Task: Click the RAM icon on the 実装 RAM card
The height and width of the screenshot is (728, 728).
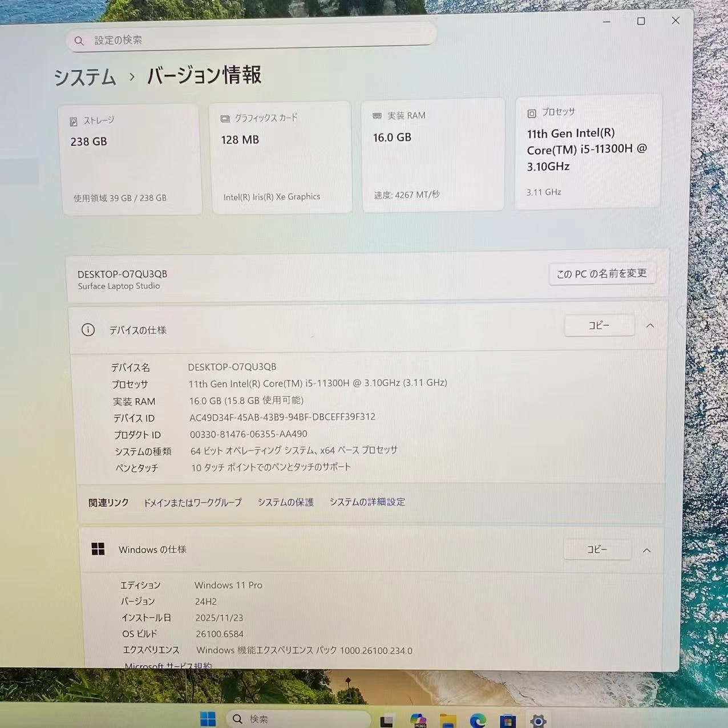Action: (x=376, y=115)
